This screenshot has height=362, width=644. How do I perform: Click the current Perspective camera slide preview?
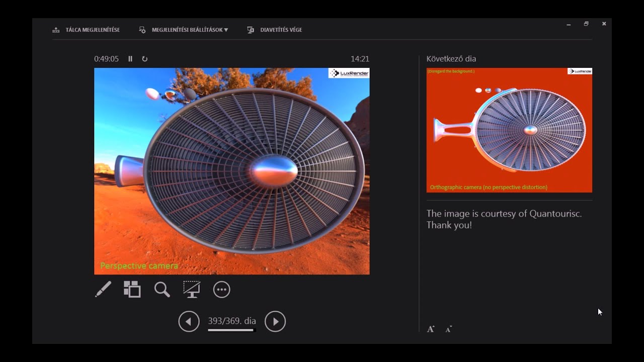pyautogui.click(x=231, y=171)
